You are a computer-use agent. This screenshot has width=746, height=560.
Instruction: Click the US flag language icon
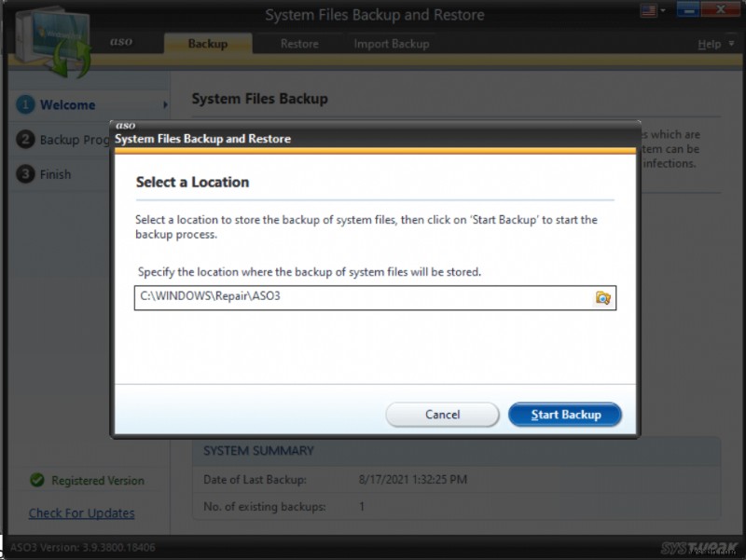pos(647,11)
